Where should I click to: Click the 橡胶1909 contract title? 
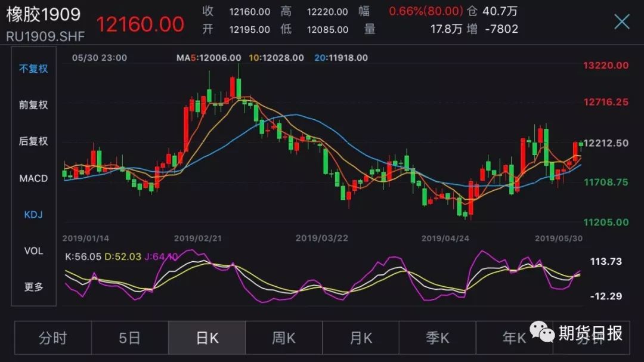[x=43, y=15]
